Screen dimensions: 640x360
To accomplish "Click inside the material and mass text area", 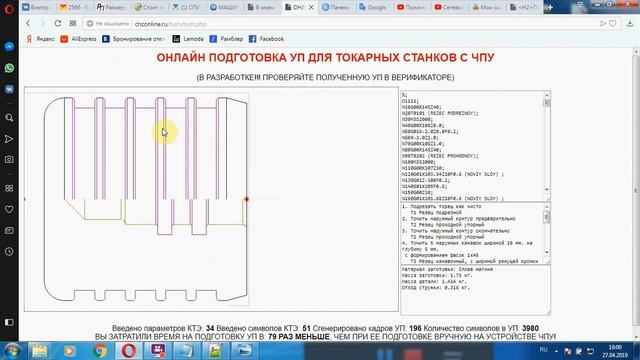I will coord(476,290).
